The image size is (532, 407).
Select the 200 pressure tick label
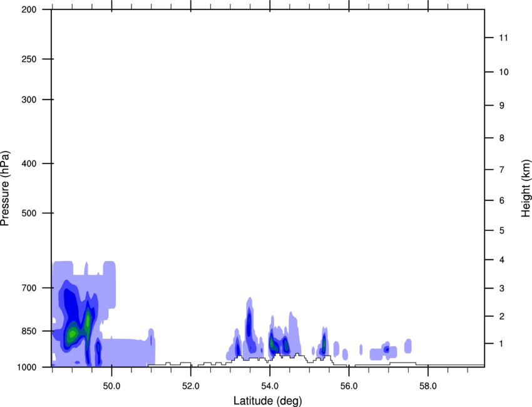[29, 9]
